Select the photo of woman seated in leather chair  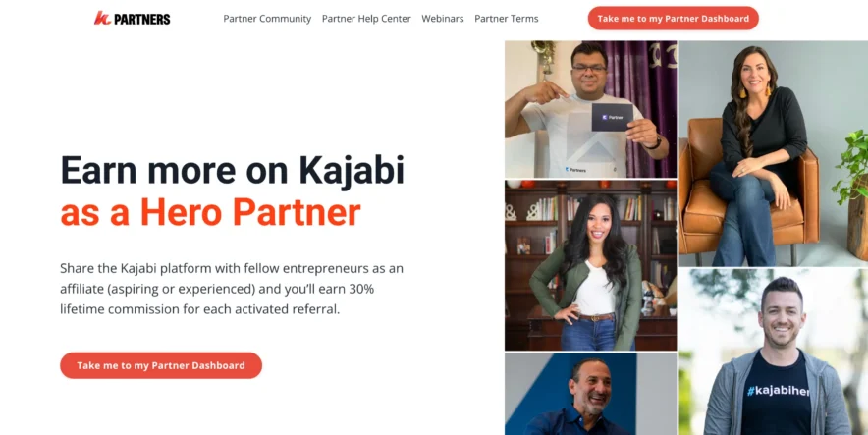point(774,154)
